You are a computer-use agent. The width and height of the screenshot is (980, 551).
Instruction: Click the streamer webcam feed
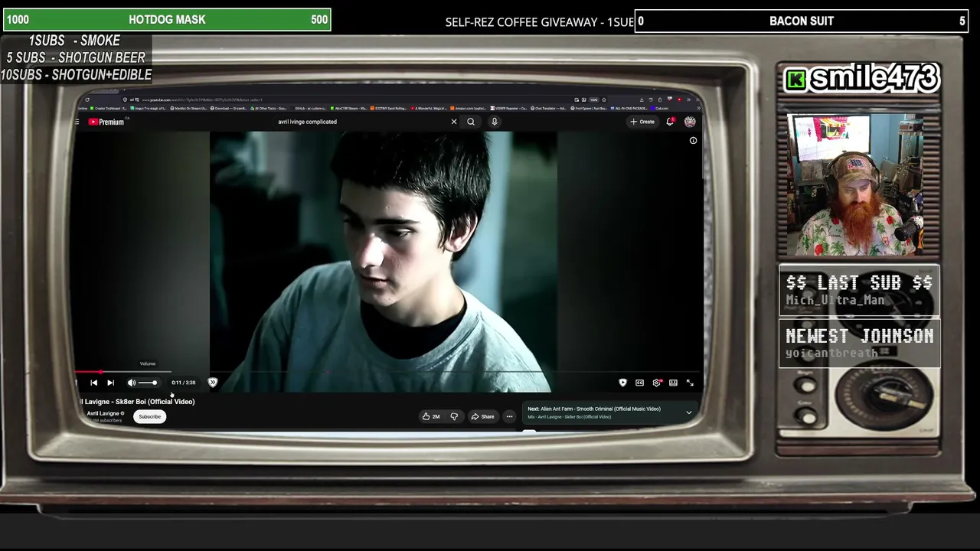coord(855,185)
